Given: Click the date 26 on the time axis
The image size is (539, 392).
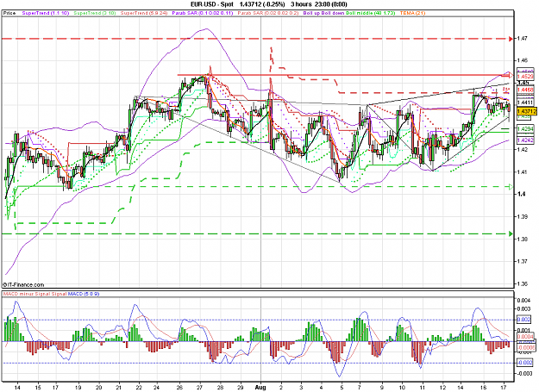Looking at the screenshot, I should (179, 388).
